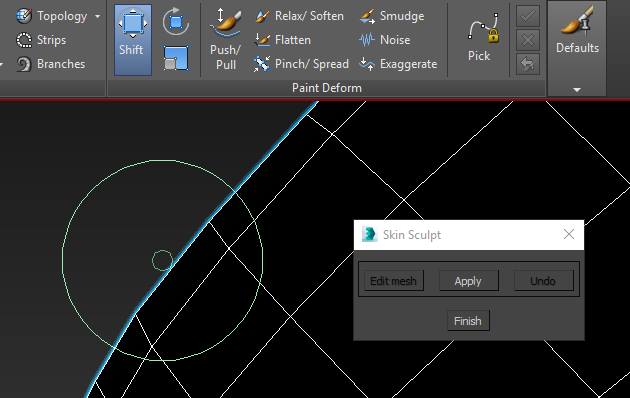Cancel paint deform with X button
Image resolution: width=630 pixels, height=398 pixels.
click(528, 40)
